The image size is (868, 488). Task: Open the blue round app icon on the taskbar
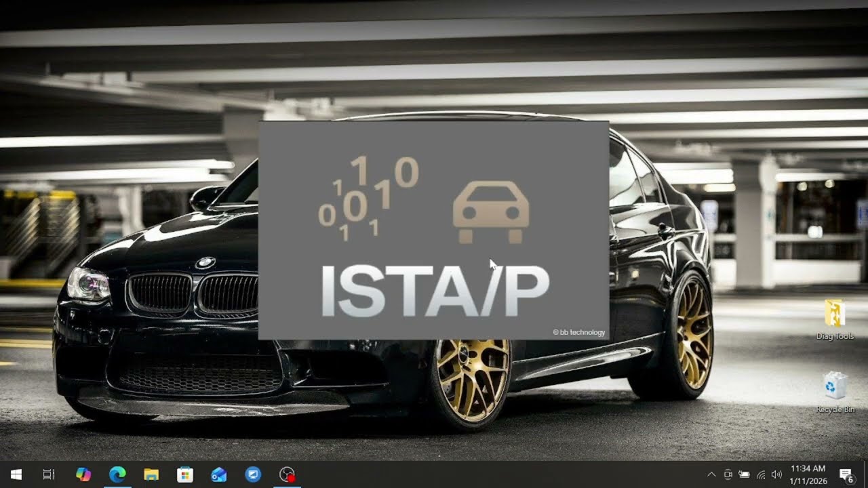pos(253,474)
